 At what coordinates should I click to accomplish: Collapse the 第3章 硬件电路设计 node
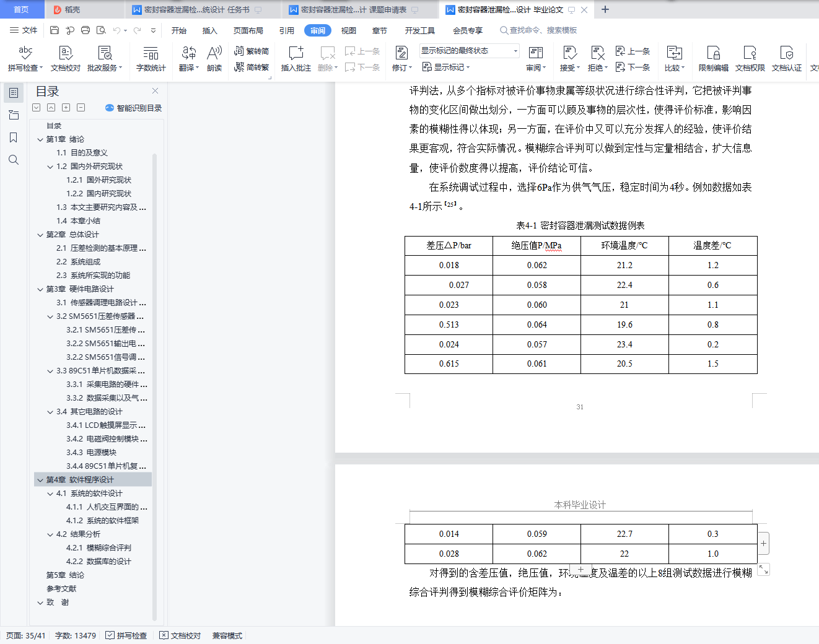pyautogui.click(x=40, y=289)
